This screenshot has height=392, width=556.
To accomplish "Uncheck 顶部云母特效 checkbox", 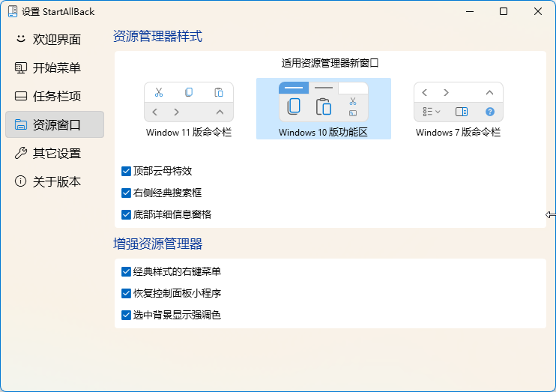I will 126,172.
